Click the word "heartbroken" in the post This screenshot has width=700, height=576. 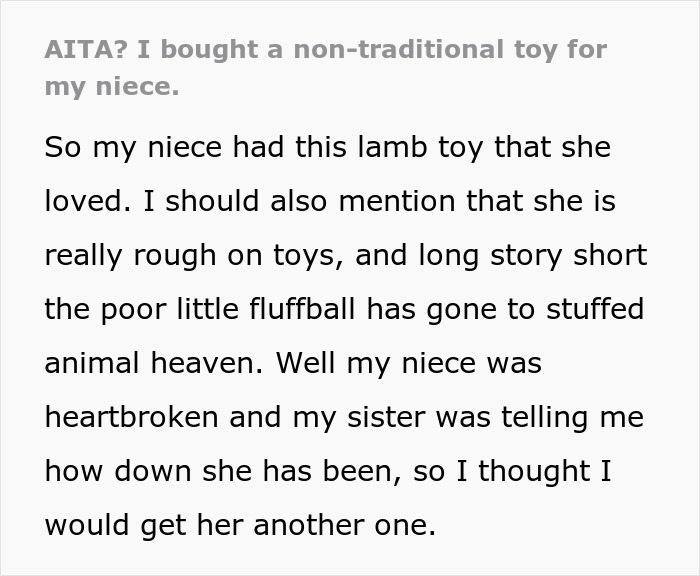coord(132,417)
